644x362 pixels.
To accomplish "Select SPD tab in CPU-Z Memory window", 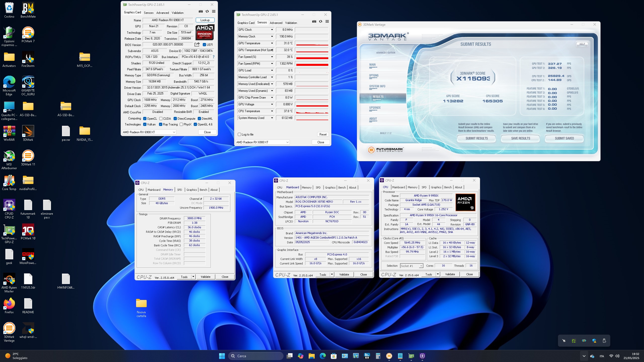I will pos(179,190).
